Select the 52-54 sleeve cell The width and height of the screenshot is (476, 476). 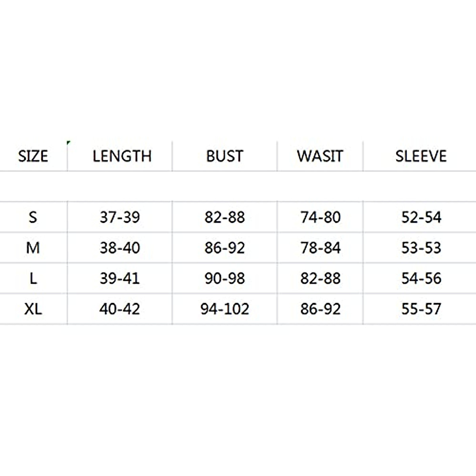point(421,217)
